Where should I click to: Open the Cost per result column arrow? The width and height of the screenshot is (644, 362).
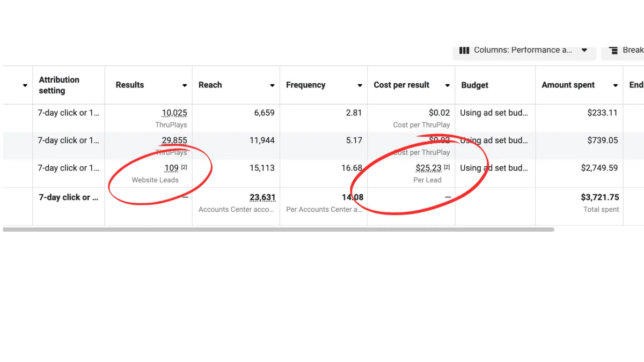pos(447,85)
